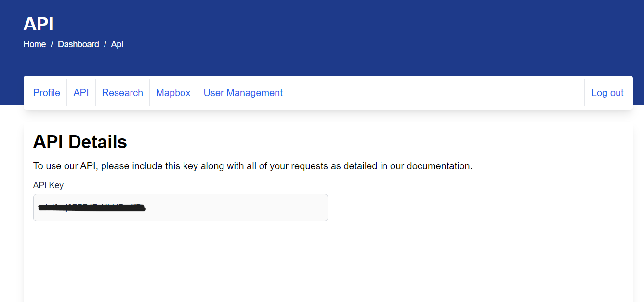This screenshot has width=644, height=302.
Task: Focus the API Key input field
Action: (x=241, y=208)
